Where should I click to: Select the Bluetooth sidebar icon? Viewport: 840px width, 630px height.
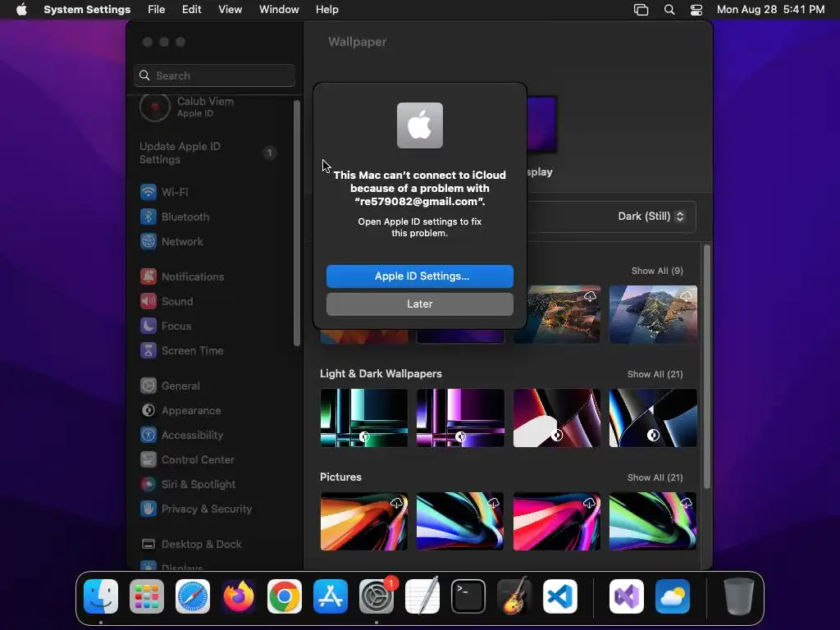[x=148, y=217]
